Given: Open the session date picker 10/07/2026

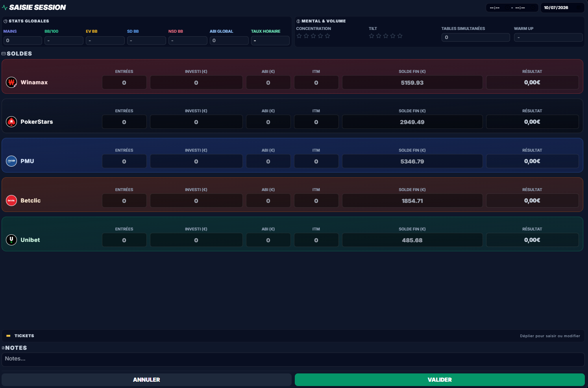Looking at the screenshot, I should [562, 7].
